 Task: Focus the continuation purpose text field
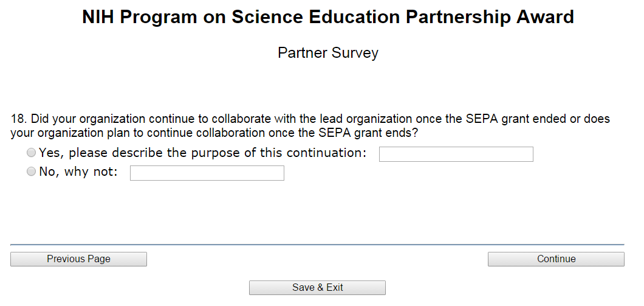(456, 155)
